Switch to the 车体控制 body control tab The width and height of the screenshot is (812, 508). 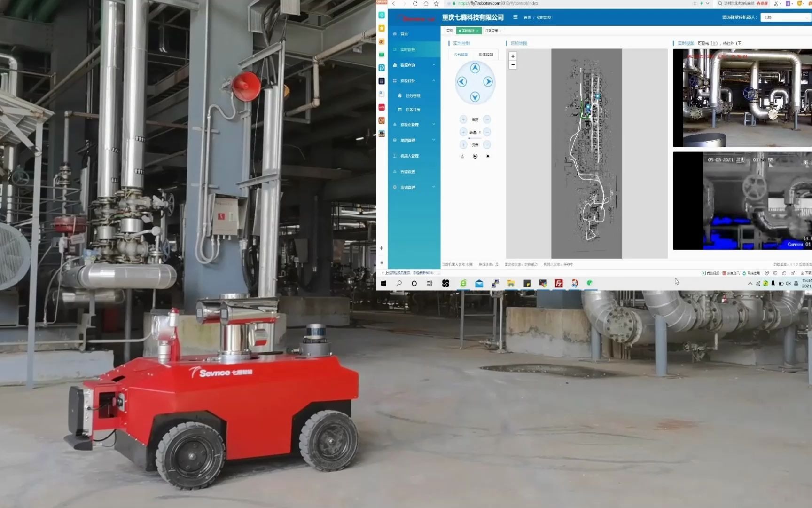click(486, 55)
